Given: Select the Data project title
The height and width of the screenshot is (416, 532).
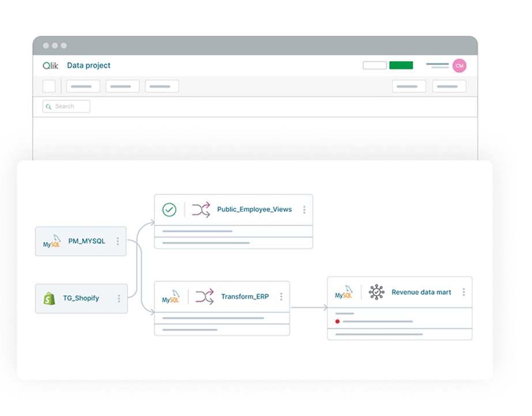Looking at the screenshot, I should tap(88, 66).
